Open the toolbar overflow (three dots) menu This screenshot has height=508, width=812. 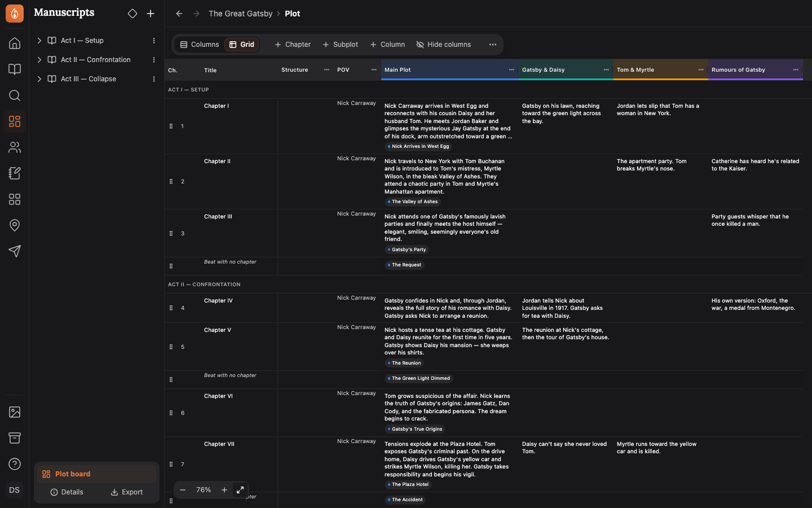pos(493,45)
